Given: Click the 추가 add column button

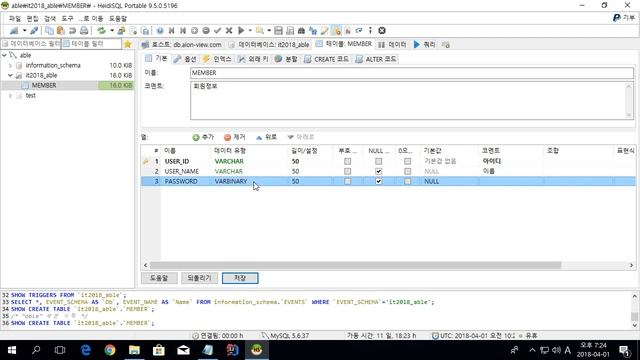Looking at the screenshot, I should (203, 137).
